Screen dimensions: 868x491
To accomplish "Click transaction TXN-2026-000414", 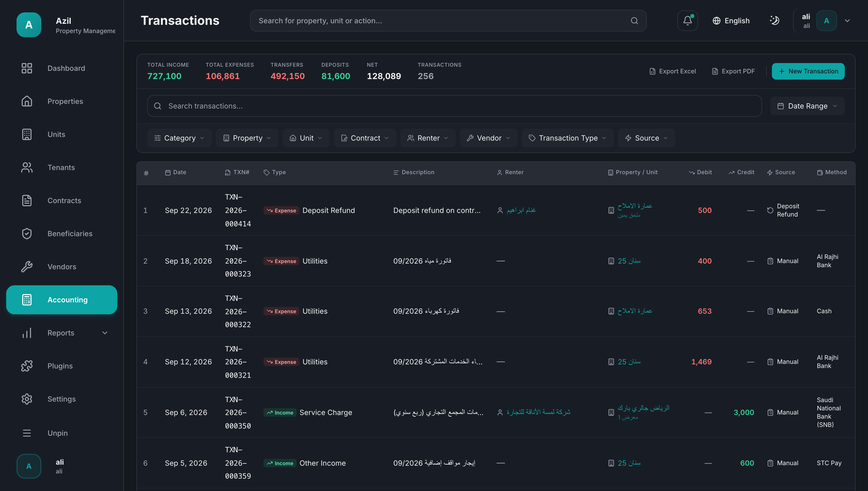I will point(238,210).
